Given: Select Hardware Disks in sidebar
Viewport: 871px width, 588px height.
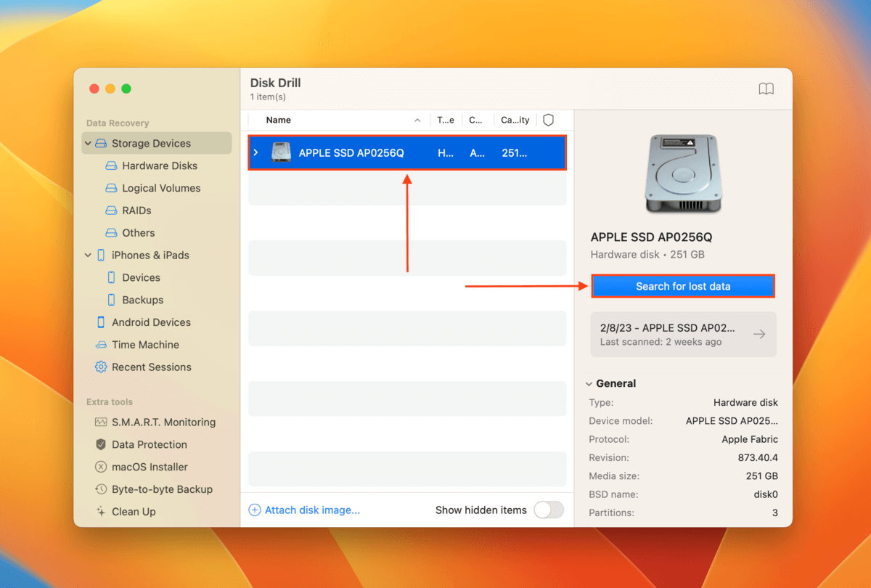Looking at the screenshot, I should [x=159, y=166].
